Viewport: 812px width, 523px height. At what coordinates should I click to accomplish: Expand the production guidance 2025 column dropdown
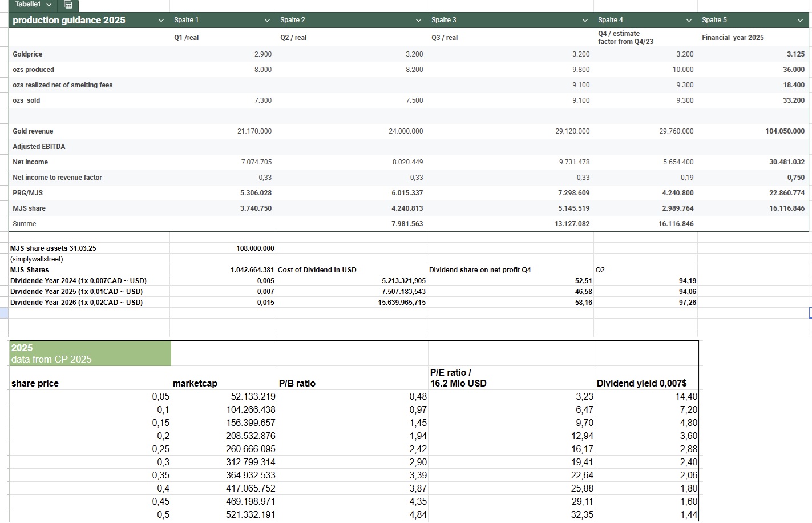161,21
